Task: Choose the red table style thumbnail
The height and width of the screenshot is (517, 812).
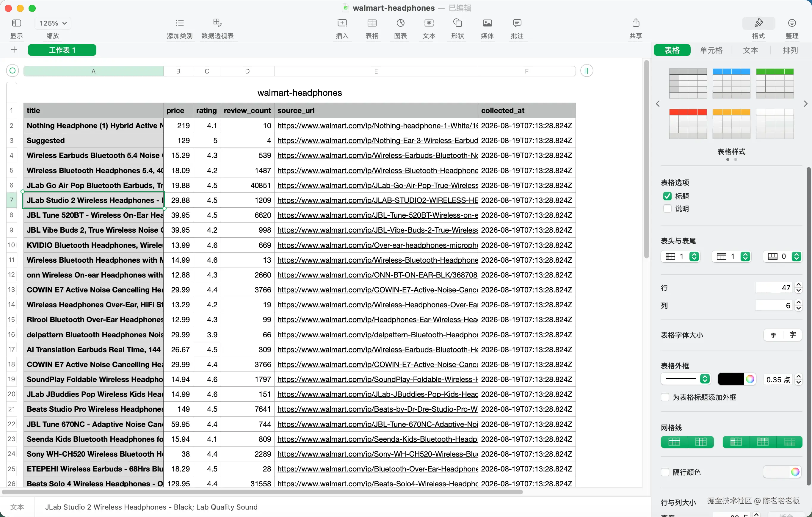Action: coord(688,124)
